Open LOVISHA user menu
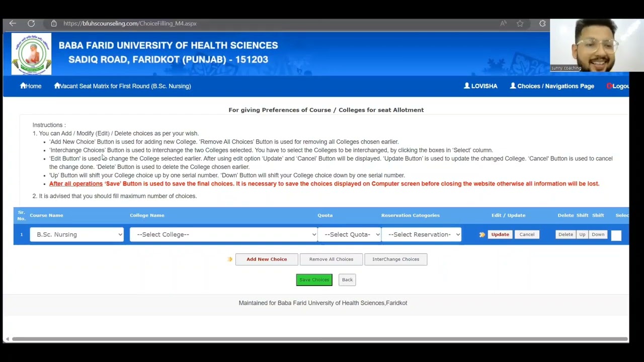 [480, 86]
